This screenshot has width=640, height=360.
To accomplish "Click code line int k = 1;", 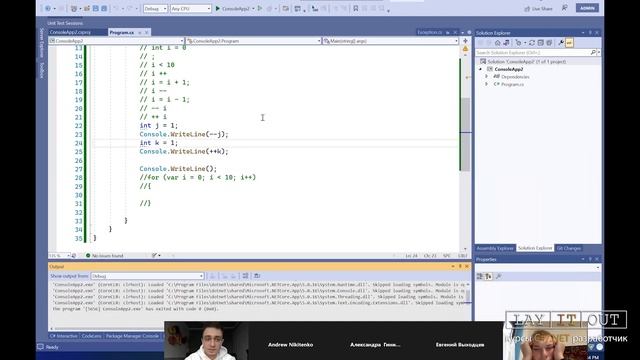I will click(x=159, y=143).
